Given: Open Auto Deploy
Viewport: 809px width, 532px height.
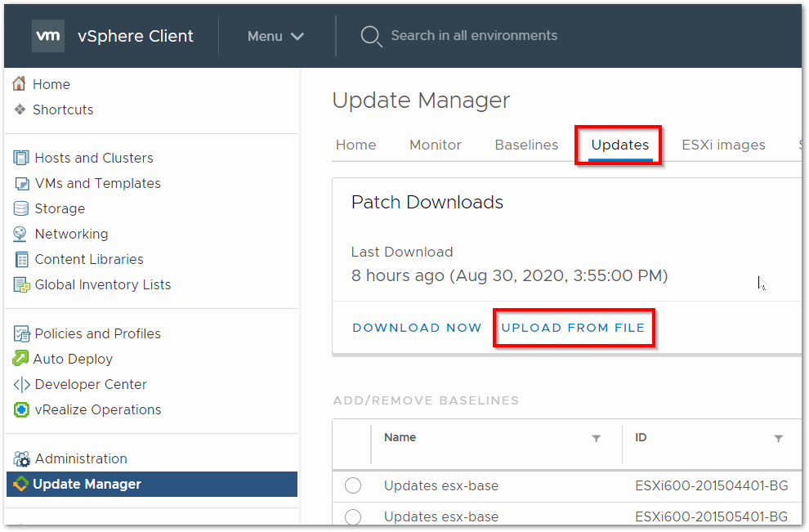Looking at the screenshot, I should [73, 359].
